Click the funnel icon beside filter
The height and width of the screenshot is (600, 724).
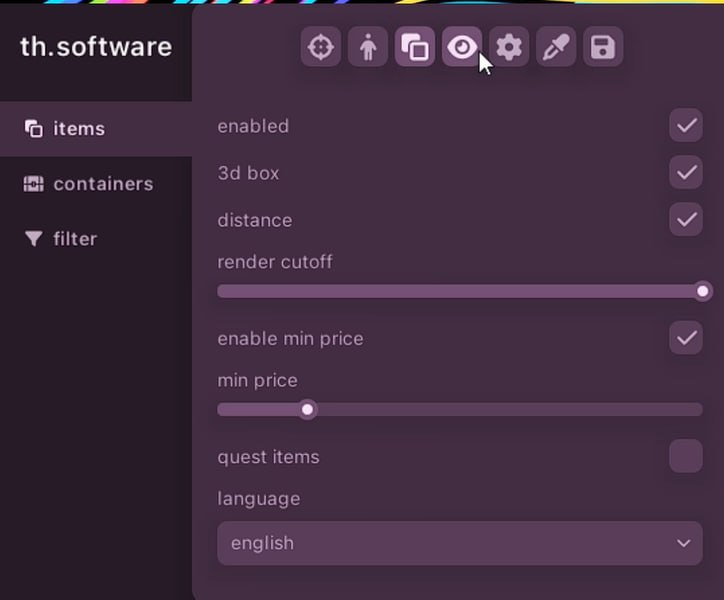(x=34, y=239)
